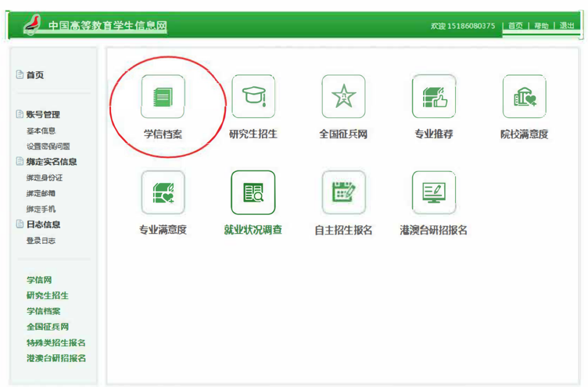Open the 港澳台研招报名 monitor icon

click(434, 192)
